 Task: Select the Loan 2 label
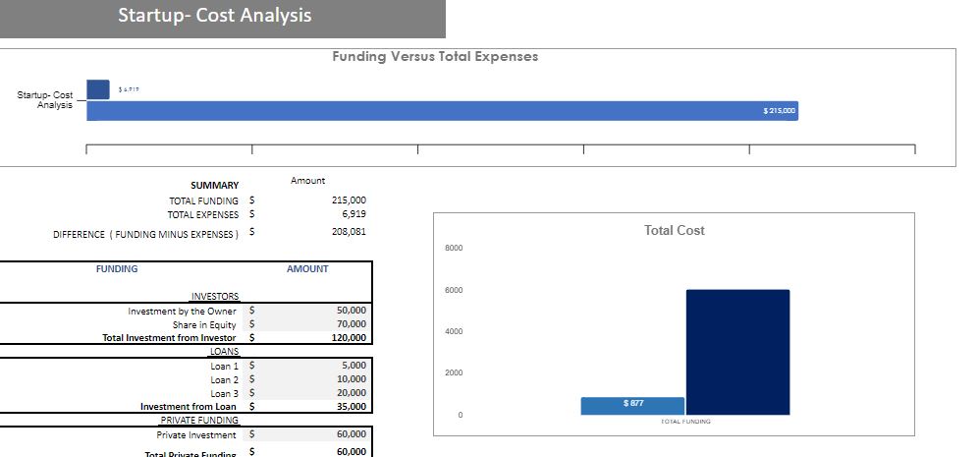tap(224, 380)
